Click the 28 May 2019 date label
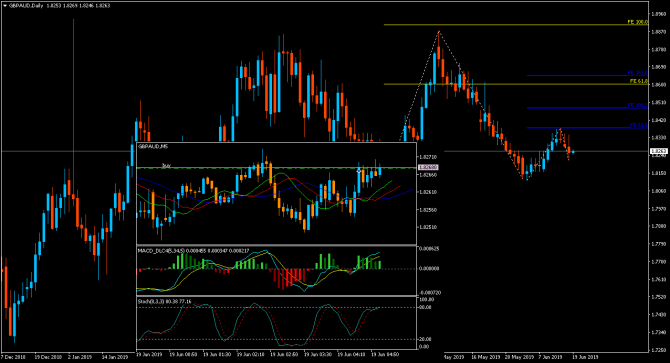The height and width of the screenshot is (363, 670). (x=519, y=357)
